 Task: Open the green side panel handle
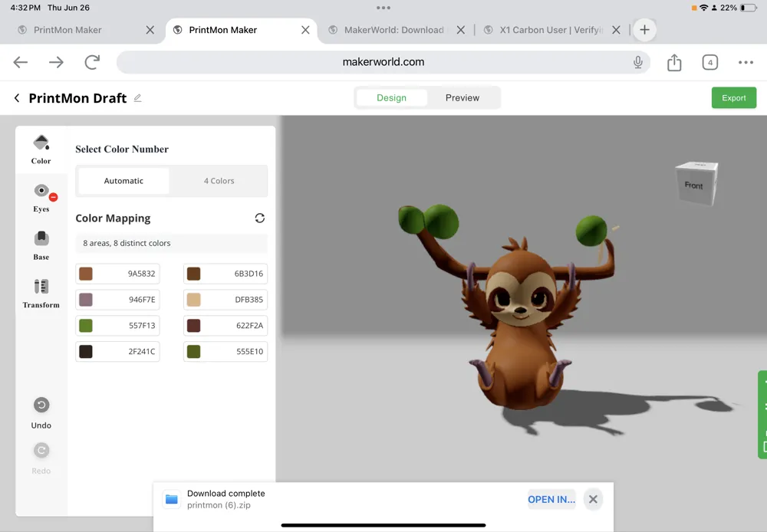click(762, 415)
